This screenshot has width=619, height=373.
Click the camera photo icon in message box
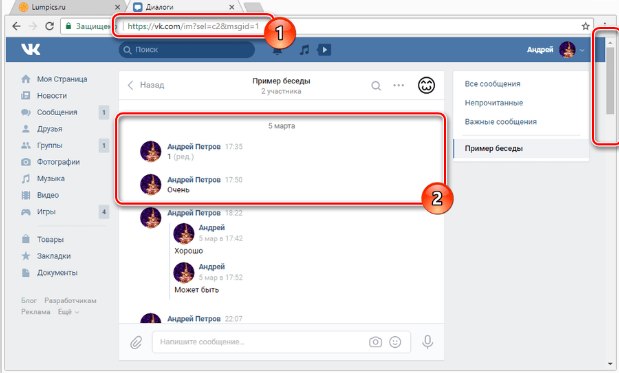[375, 342]
